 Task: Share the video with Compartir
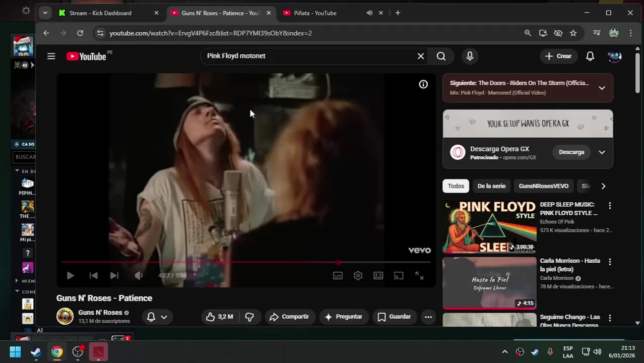(x=289, y=317)
